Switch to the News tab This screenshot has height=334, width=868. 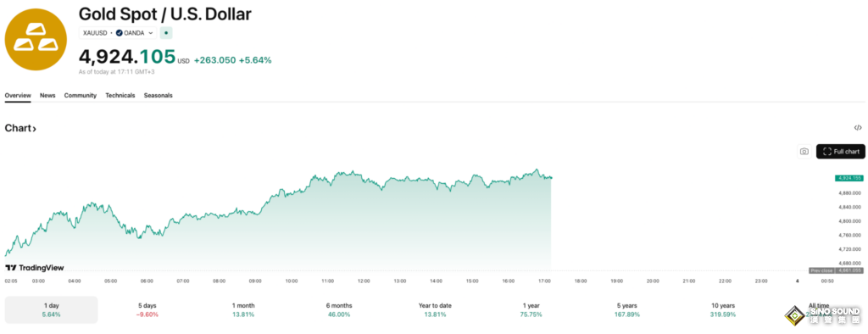pyautogui.click(x=47, y=95)
